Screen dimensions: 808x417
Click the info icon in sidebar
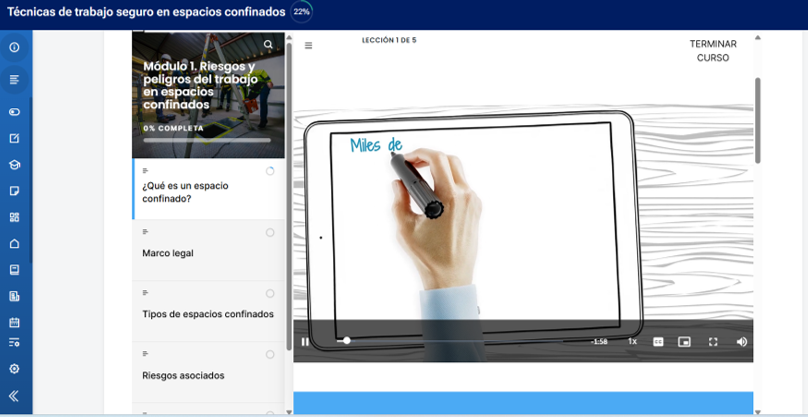[14, 48]
